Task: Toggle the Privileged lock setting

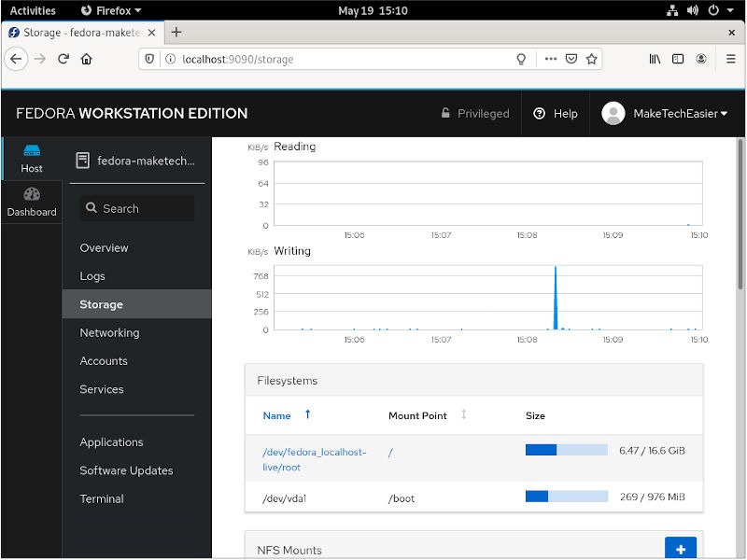Action: pos(474,114)
